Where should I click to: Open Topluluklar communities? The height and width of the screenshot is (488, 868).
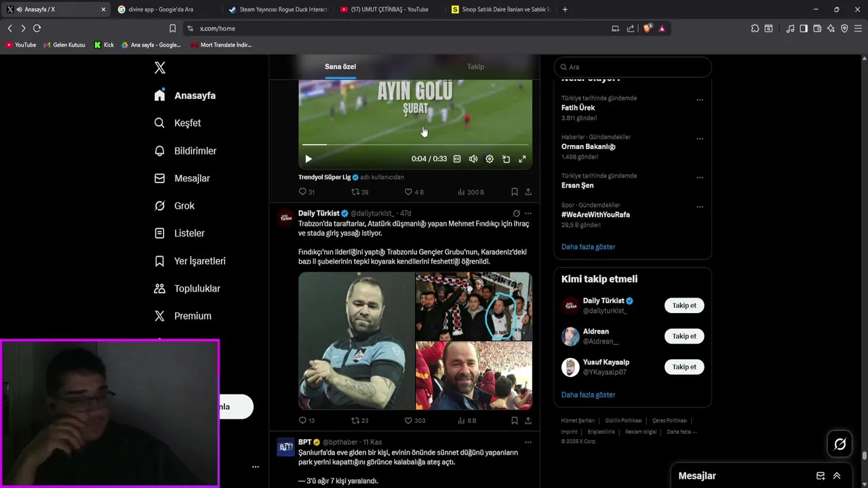[187, 288]
